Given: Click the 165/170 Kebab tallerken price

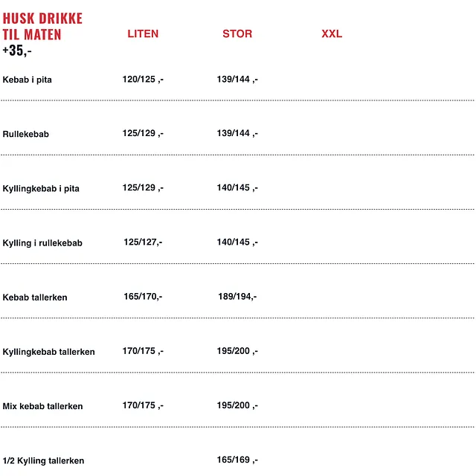Looking at the screenshot, I should coord(143,297).
